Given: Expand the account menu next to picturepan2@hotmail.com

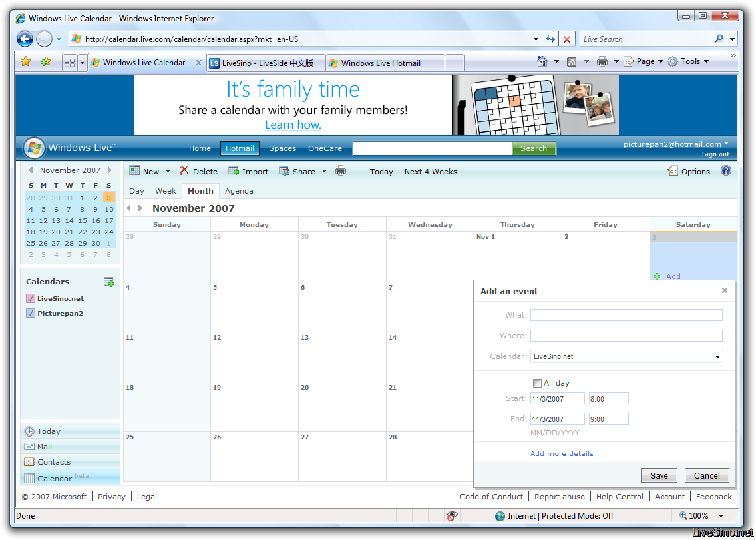Looking at the screenshot, I should pos(727,144).
